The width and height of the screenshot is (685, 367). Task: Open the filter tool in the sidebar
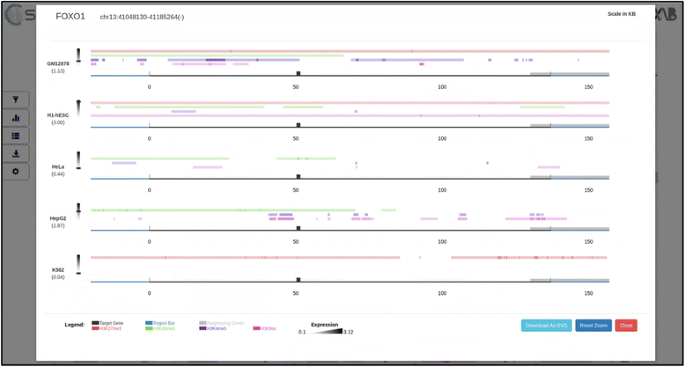click(x=16, y=100)
